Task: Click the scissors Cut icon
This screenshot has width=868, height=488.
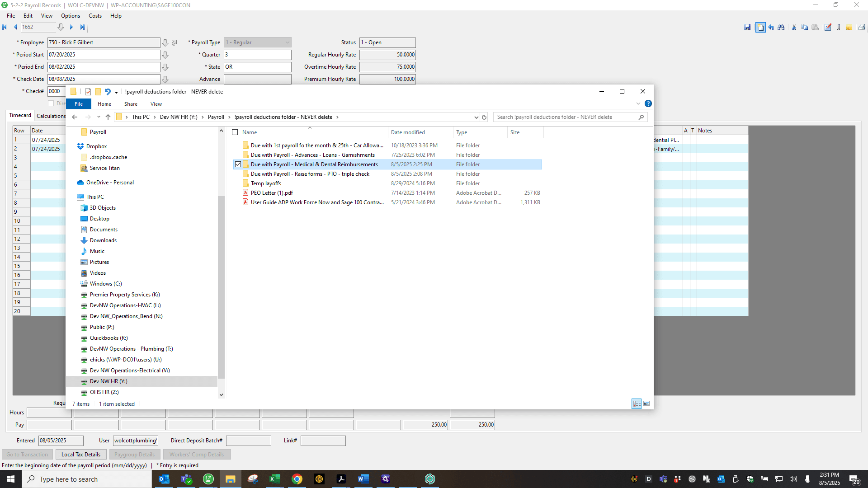Action: click(794, 28)
